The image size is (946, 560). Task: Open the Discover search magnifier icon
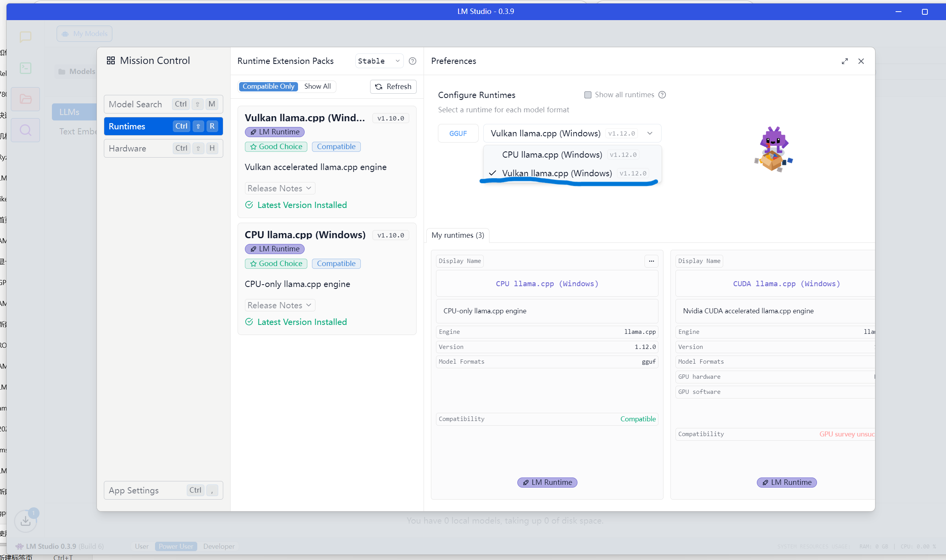click(x=25, y=130)
